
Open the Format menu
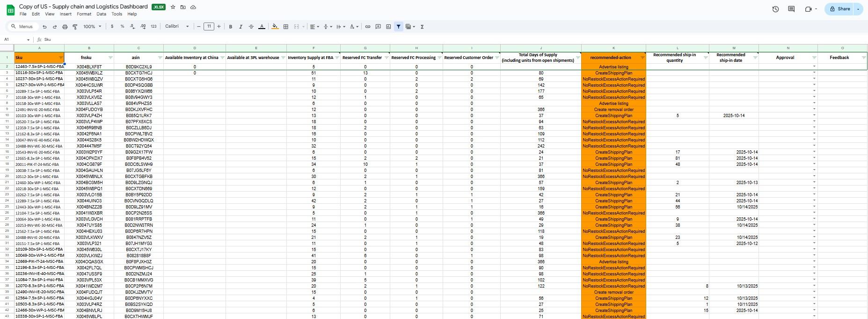tap(84, 14)
